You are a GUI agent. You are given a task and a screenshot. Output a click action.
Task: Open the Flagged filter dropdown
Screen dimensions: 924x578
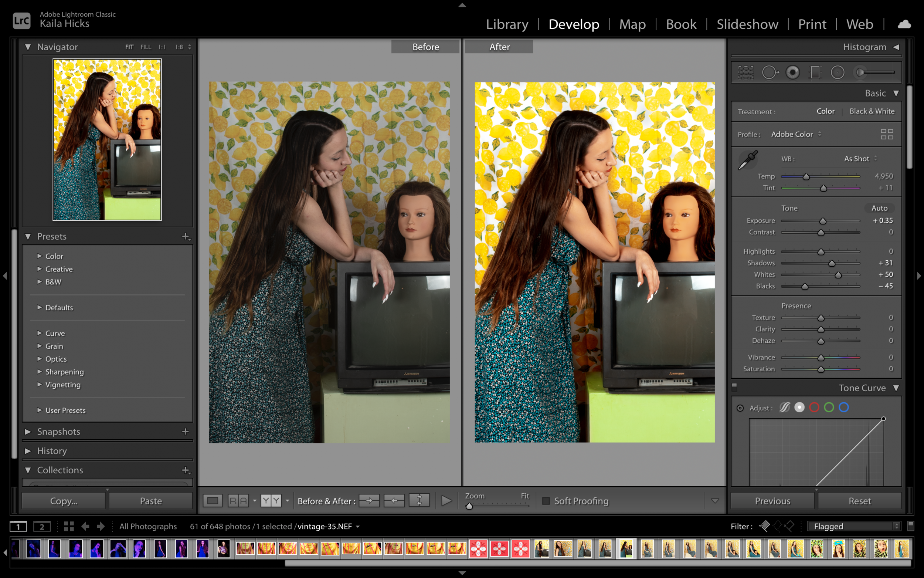[854, 526]
